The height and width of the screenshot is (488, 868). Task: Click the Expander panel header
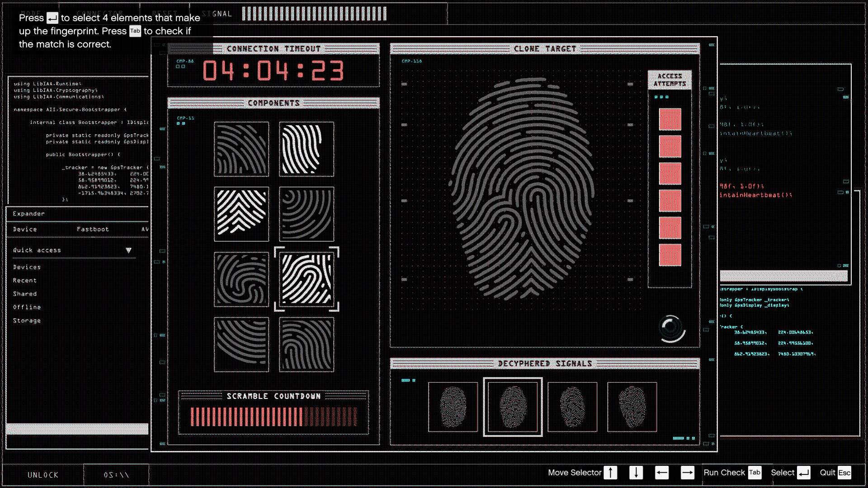(x=77, y=214)
